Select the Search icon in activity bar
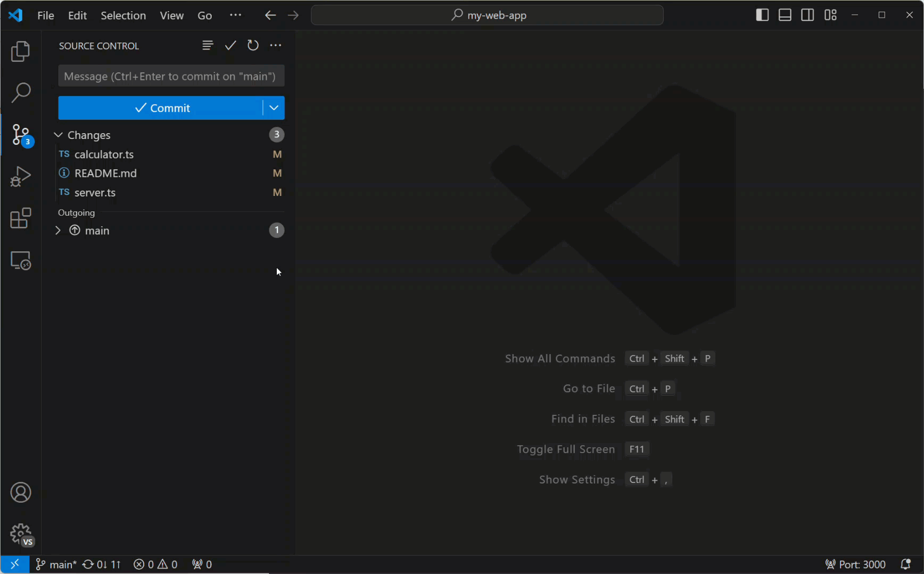Viewport: 924px width, 574px height. [x=20, y=92]
